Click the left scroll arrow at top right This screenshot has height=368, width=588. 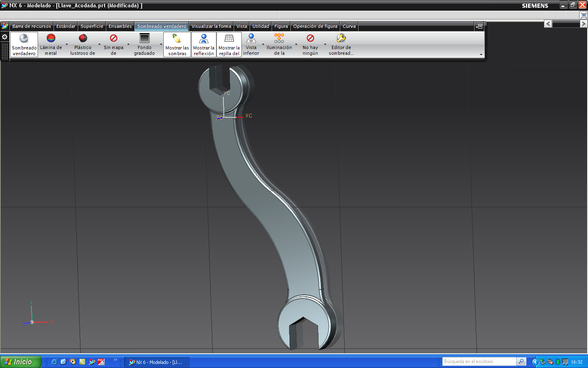[x=548, y=24]
